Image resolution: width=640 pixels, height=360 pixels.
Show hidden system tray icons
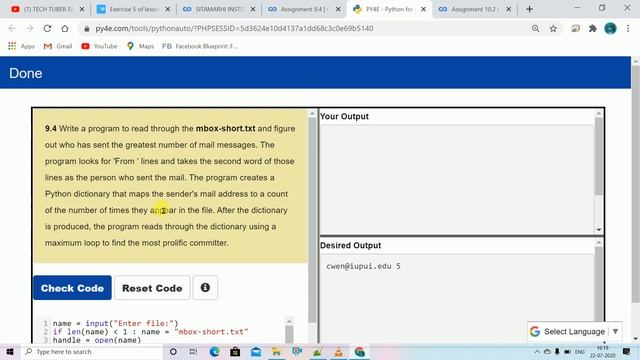click(x=537, y=352)
